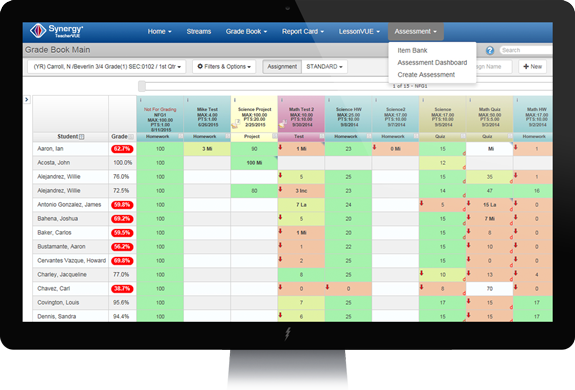This screenshot has height=390, width=575.
Task: Click info marker on Not For Grading column
Action: point(140,100)
